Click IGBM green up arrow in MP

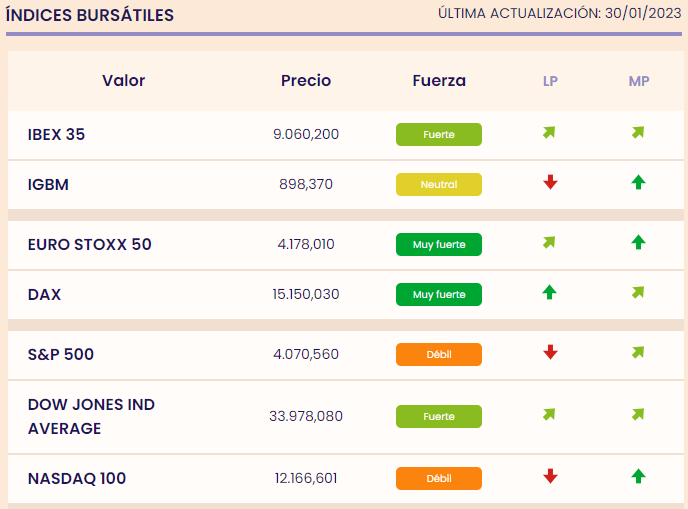(638, 182)
